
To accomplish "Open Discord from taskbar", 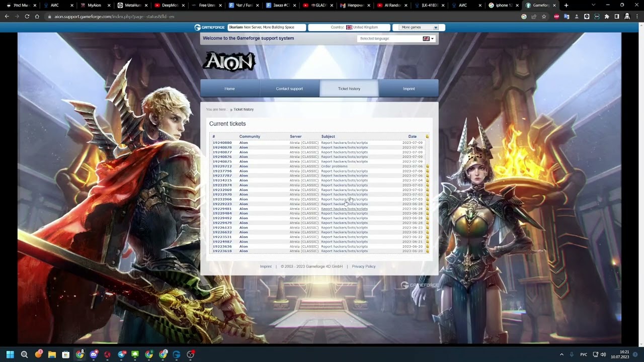I will [94, 354].
